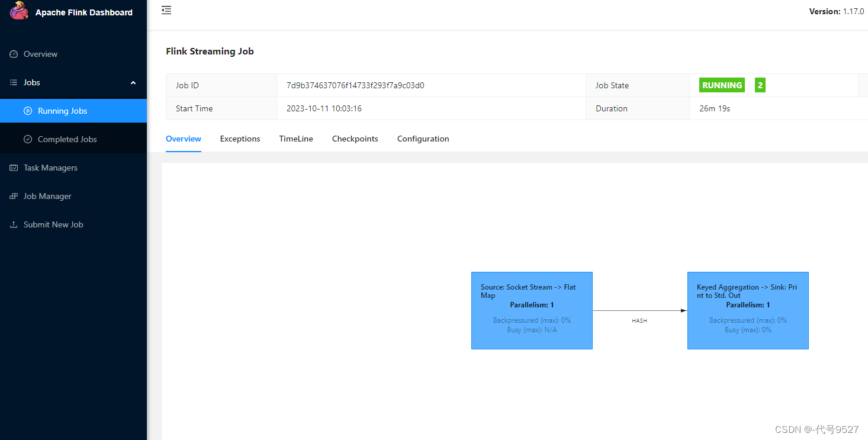Click the Duration value 26m 19s
Screen dimensions: 868x440
pos(715,108)
